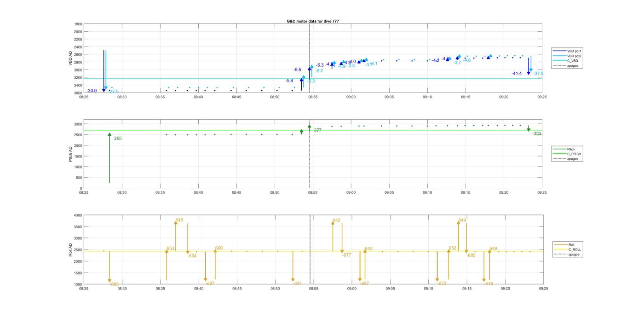Click the '-323' pitch value label
The height and width of the screenshot is (319, 644).
[x=537, y=133]
